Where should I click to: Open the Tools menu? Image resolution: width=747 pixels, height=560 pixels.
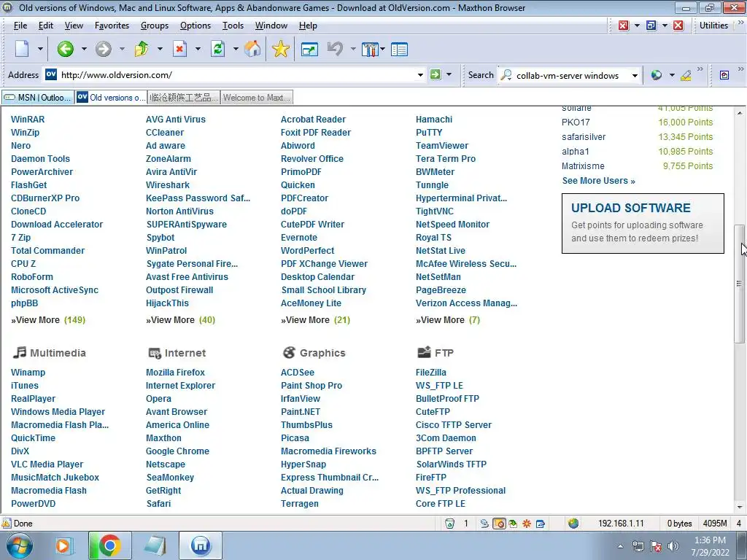[x=233, y=26]
